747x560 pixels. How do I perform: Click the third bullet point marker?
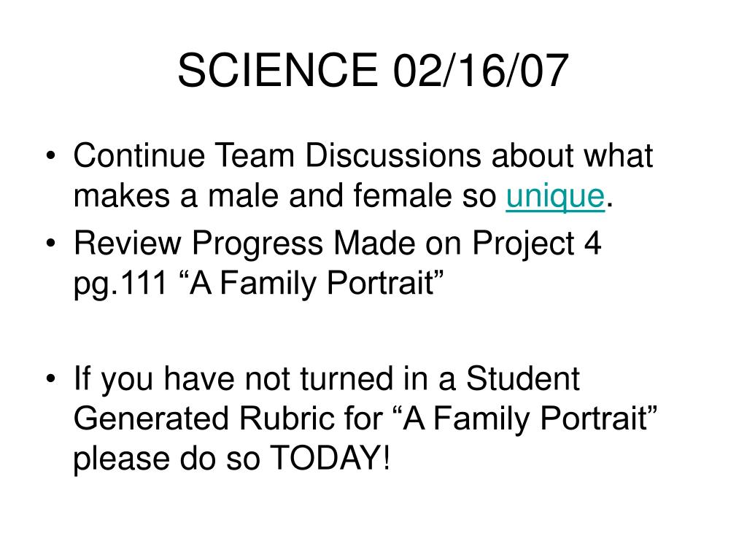[51, 379]
